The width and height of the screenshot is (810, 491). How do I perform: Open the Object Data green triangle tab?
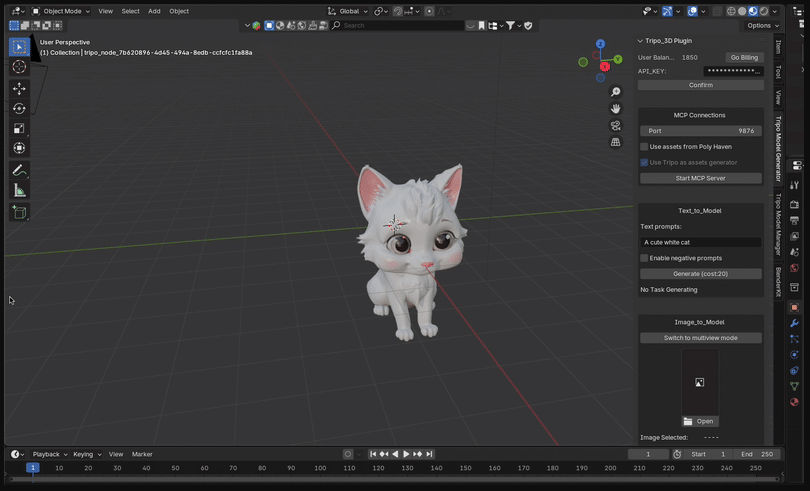(795, 386)
